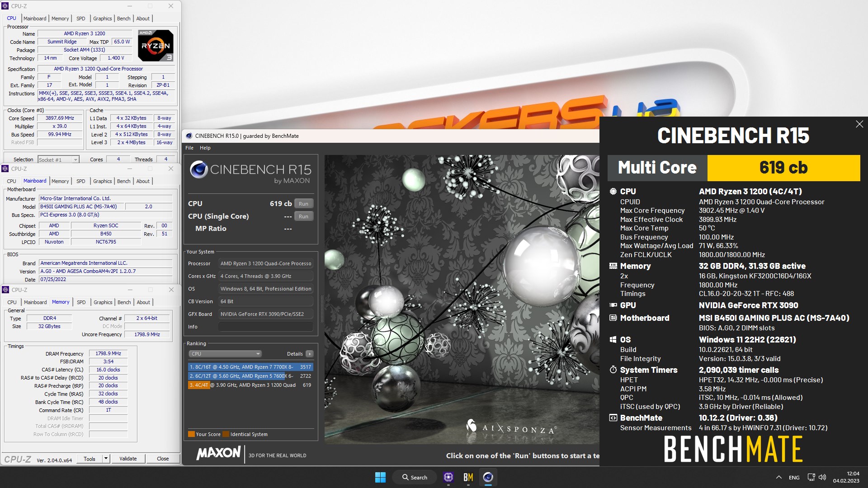The image size is (868, 488).
Task: Open About tab in top CPU-Z window
Action: pos(143,19)
